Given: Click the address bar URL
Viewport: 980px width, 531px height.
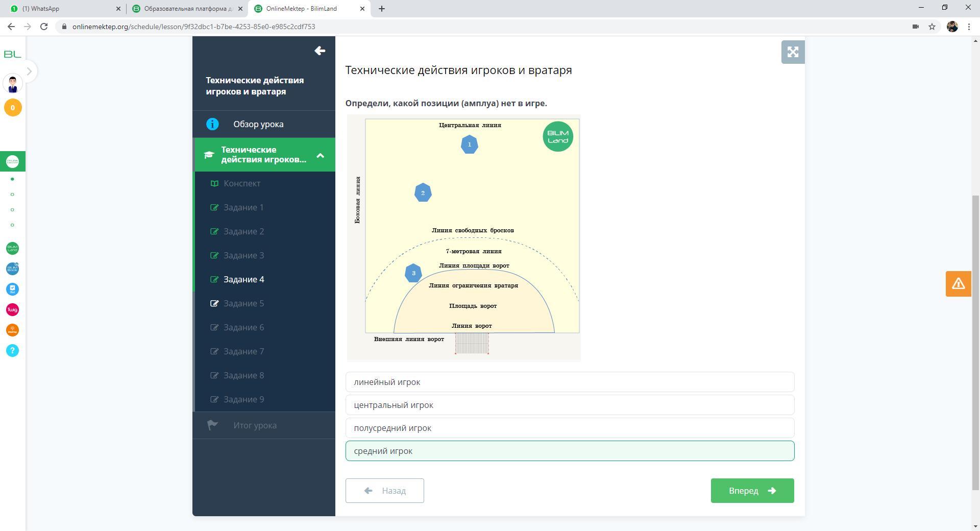Looking at the screenshot, I should click(193, 27).
